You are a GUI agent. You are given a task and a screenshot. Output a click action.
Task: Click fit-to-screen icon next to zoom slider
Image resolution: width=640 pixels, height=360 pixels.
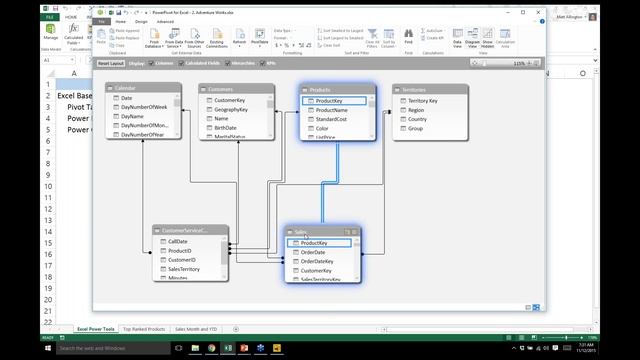(537, 63)
